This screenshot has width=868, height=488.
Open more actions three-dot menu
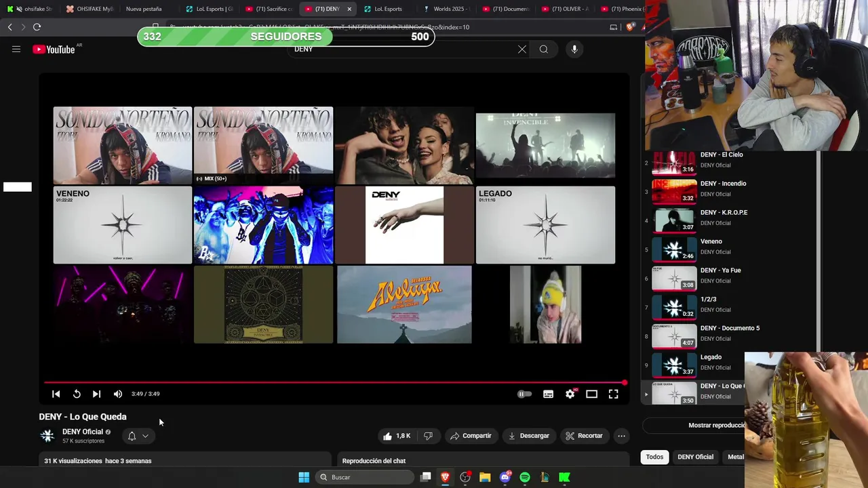click(621, 436)
